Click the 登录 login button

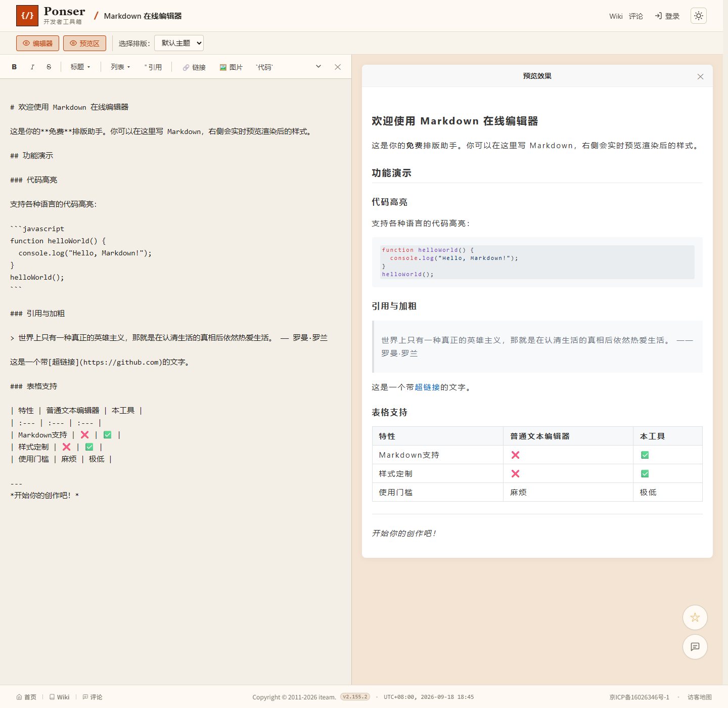coord(667,16)
